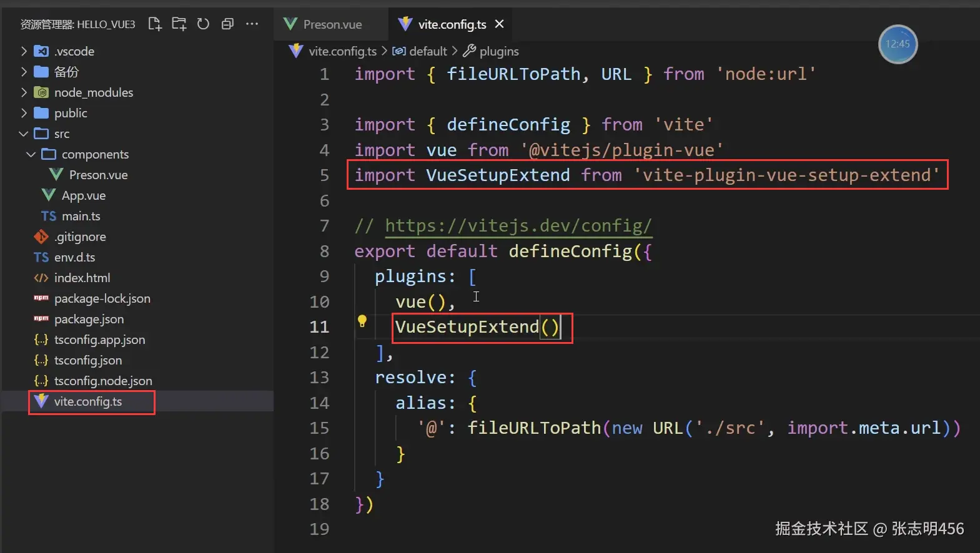
Task: Click the plugins breadcrumb segment
Action: point(499,51)
